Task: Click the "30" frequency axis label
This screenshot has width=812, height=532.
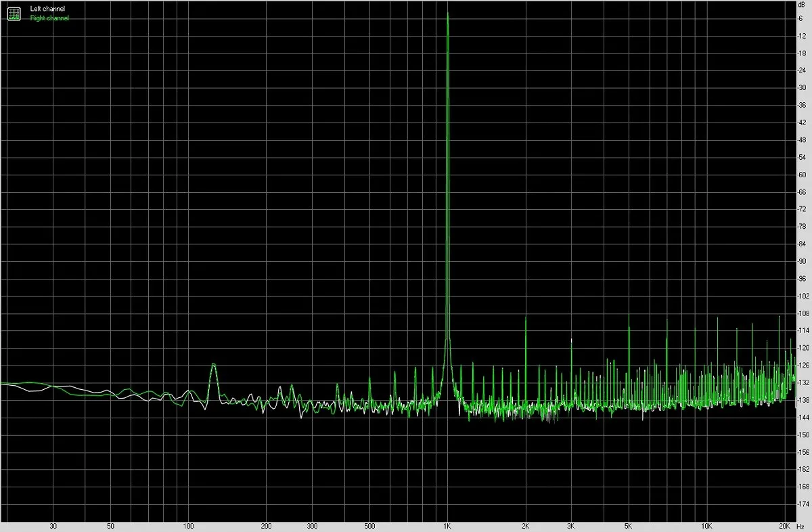Action: pyautogui.click(x=53, y=526)
